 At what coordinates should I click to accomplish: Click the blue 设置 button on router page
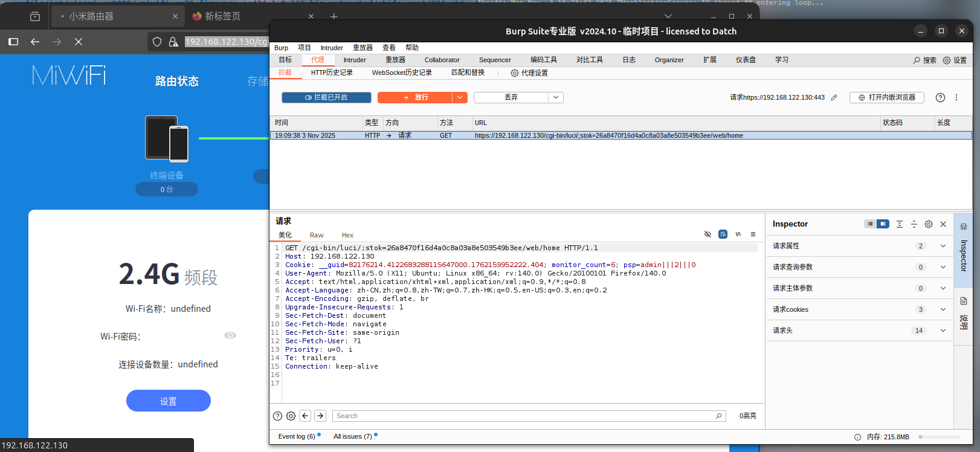pyautogui.click(x=168, y=401)
